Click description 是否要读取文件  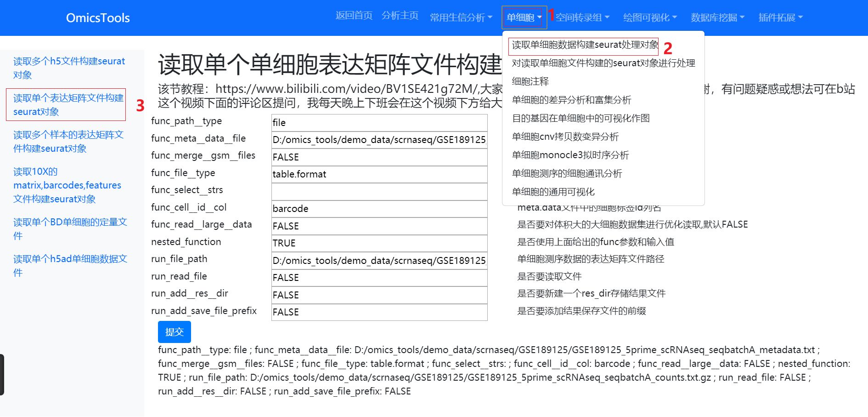[549, 276]
